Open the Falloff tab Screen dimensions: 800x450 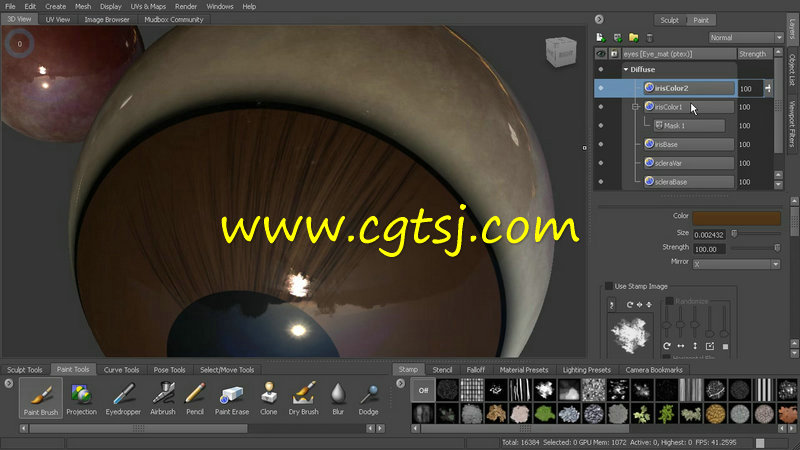tap(476, 370)
